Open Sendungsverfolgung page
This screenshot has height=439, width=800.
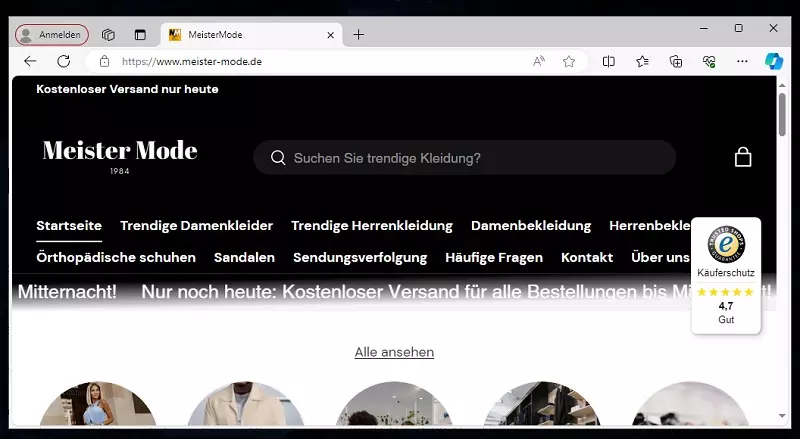pos(360,257)
